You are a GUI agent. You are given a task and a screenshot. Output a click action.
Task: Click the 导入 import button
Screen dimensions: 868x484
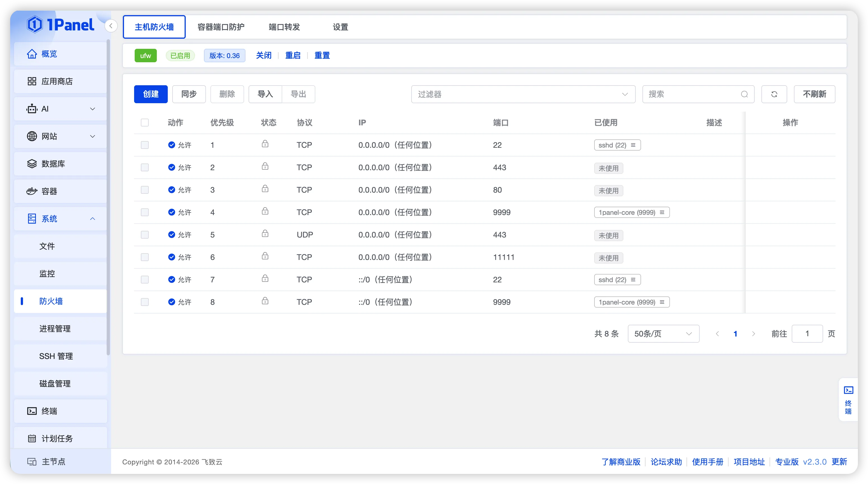click(x=265, y=94)
